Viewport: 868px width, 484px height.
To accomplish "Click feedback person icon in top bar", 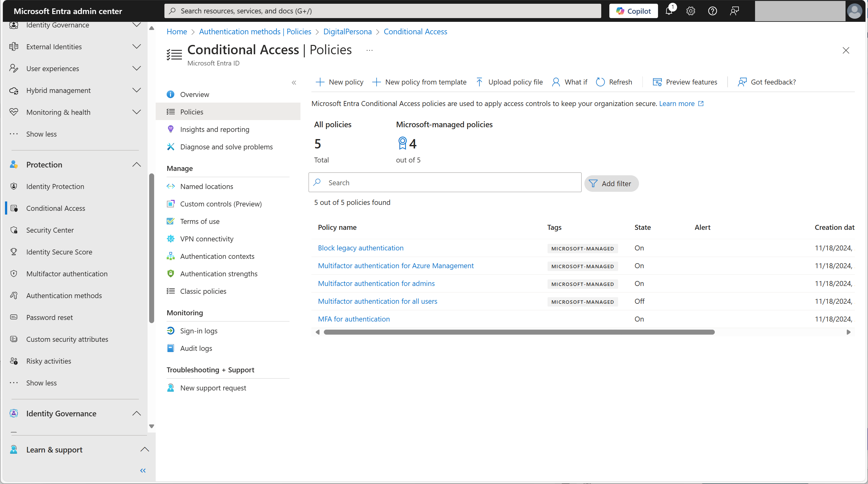I will coord(734,11).
